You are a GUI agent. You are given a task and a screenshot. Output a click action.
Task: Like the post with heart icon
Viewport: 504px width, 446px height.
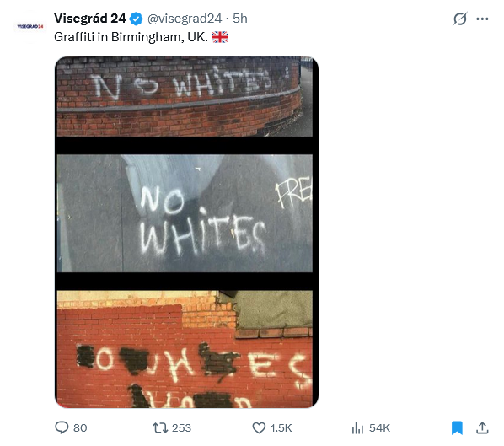tap(259, 428)
